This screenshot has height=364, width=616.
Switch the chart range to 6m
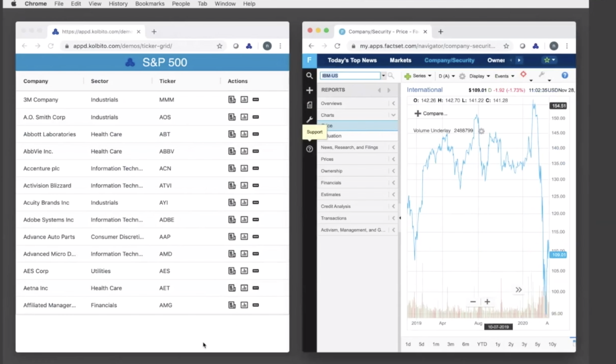coord(465,344)
